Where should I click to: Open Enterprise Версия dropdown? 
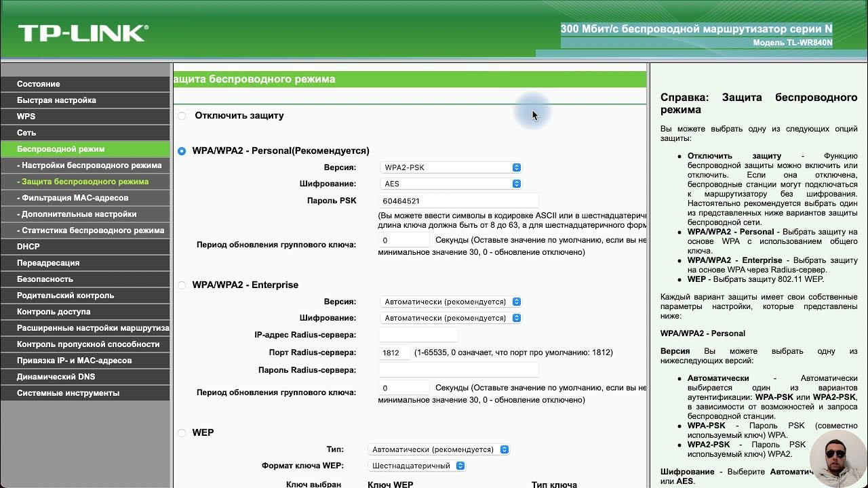(x=451, y=302)
